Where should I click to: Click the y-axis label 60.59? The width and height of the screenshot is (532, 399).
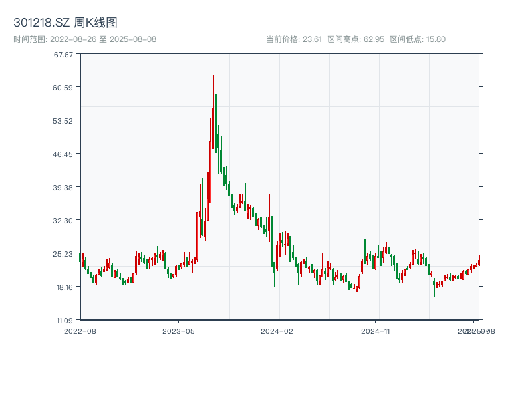63,88
